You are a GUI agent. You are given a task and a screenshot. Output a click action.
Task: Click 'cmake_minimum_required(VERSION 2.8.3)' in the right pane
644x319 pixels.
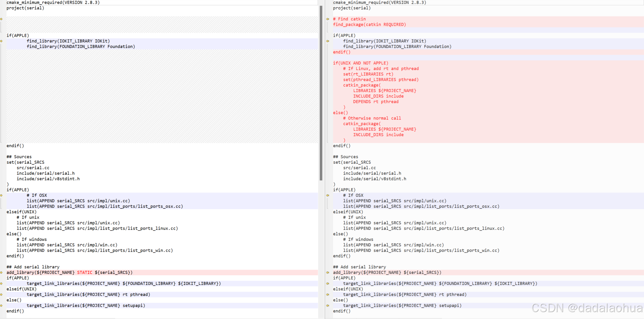coord(379,2)
